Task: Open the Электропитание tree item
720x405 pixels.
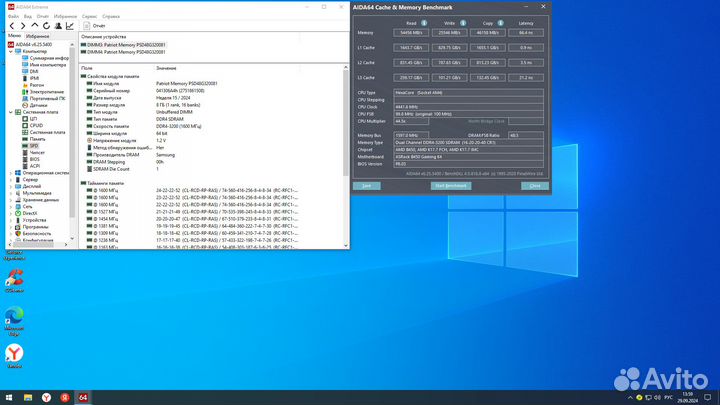Action: 43,92
